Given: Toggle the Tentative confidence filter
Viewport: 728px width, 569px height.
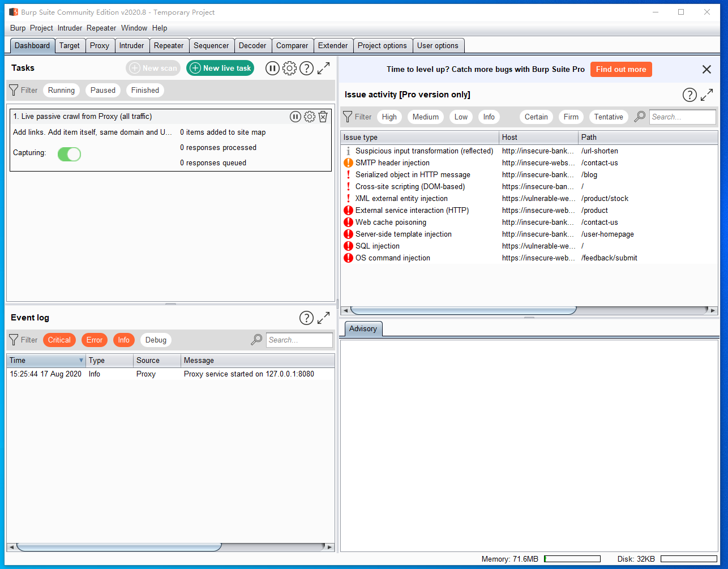Looking at the screenshot, I should [609, 117].
